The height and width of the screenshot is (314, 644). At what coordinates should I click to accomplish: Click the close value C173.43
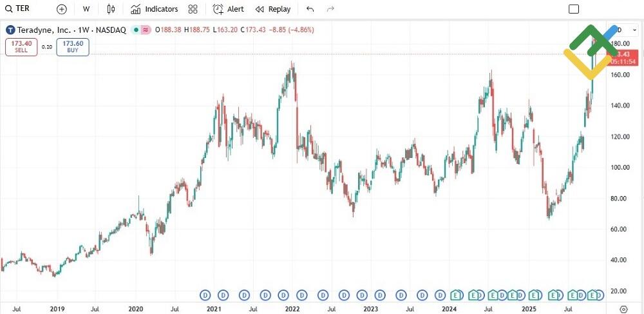pos(253,30)
